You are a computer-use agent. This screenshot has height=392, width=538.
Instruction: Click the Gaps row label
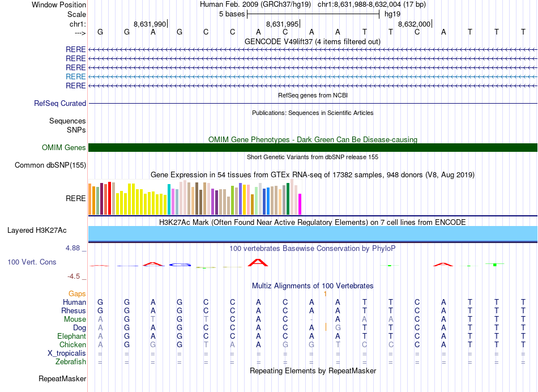coord(77,294)
